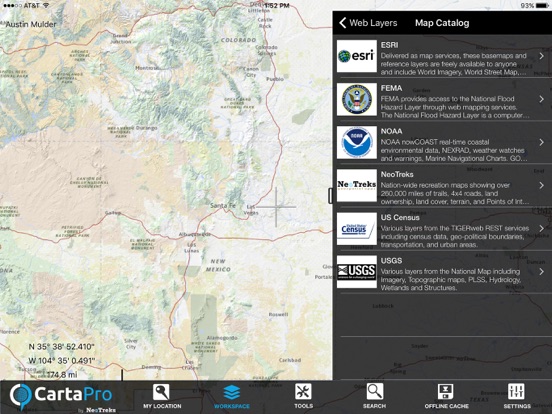Tap the Wi-Fi icon in status bar
This screenshot has height=414, width=552.
[x=45, y=6]
